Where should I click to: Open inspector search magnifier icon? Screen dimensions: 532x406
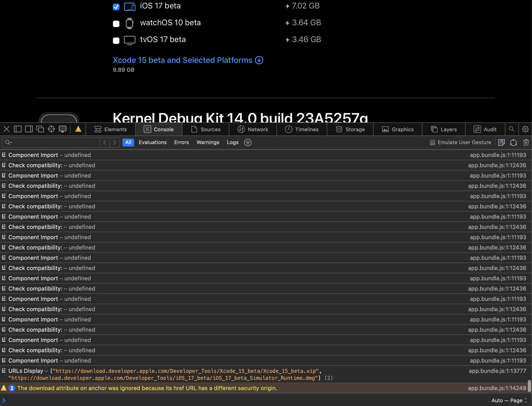512,129
